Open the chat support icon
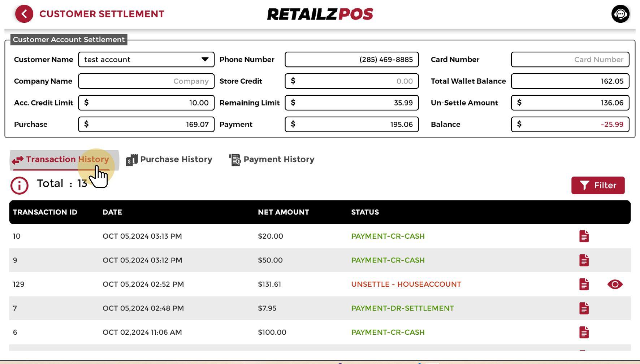Image resolution: width=640 pixels, height=364 pixels. [620, 14]
